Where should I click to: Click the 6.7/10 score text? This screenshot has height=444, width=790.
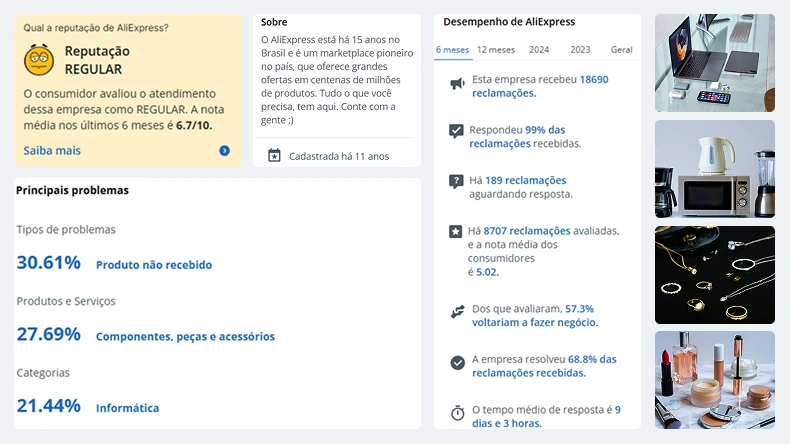194,125
